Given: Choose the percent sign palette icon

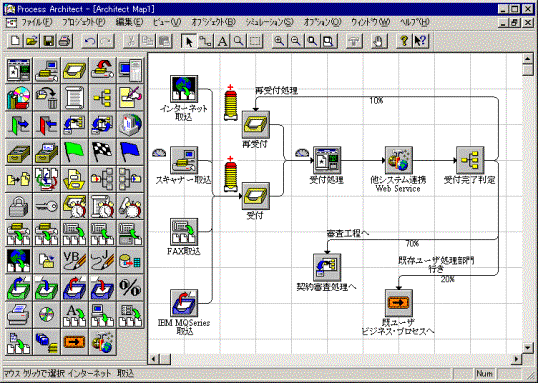Looking at the screenshot, I should pyautogui.click(x=130, y=288).
